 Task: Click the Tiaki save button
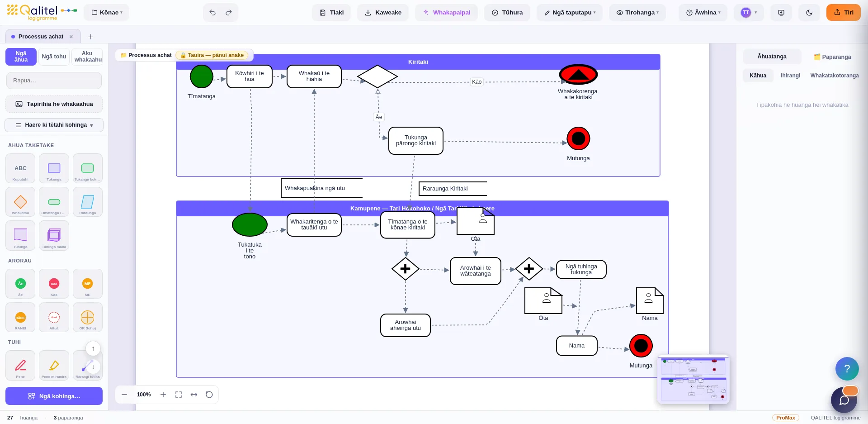[331, 13]
